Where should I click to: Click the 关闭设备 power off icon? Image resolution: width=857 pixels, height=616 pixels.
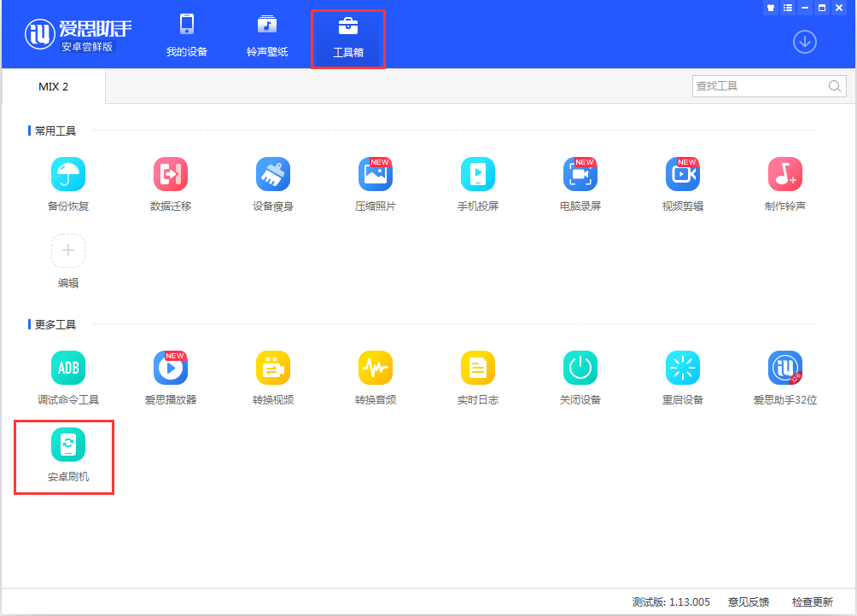click(x=580, y=369)
